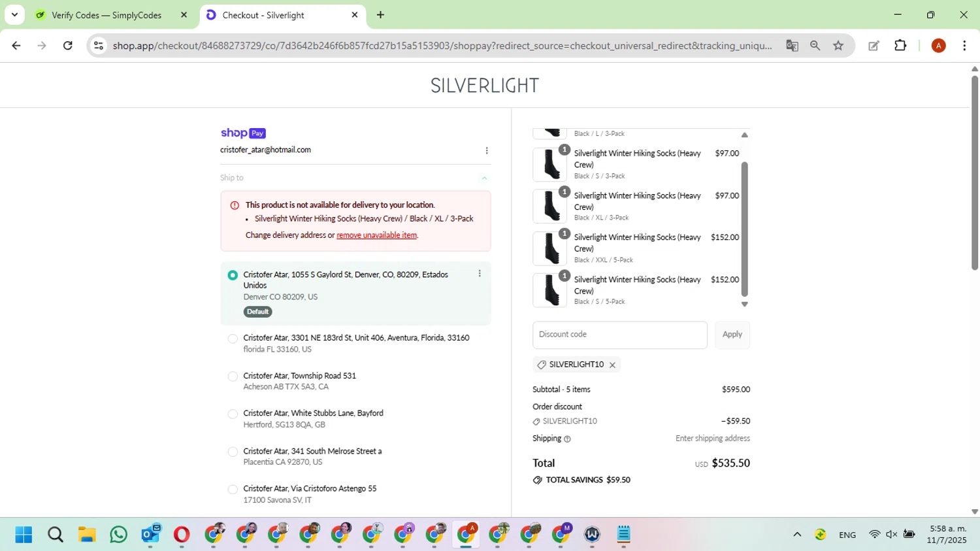Open Windows taskbar search
The image size is (980, 551).
point(56,535)
